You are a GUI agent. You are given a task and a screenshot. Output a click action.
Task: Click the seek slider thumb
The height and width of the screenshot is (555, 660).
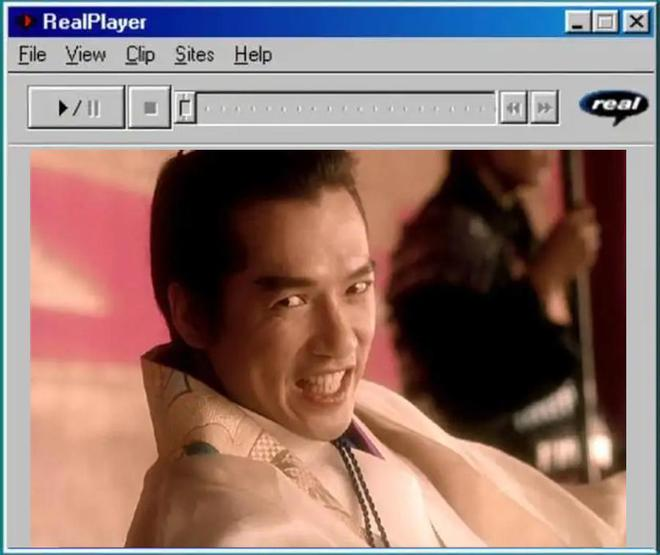tap(185, 108)
